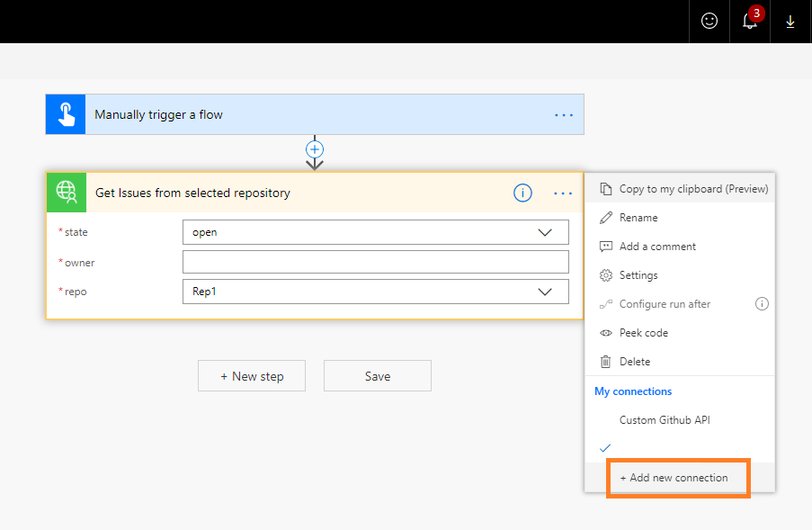Image resolution: width=812 pixels, height=530 pixels.
Task: Choose Delete from the context menu
Action: [x=680, y=362]
